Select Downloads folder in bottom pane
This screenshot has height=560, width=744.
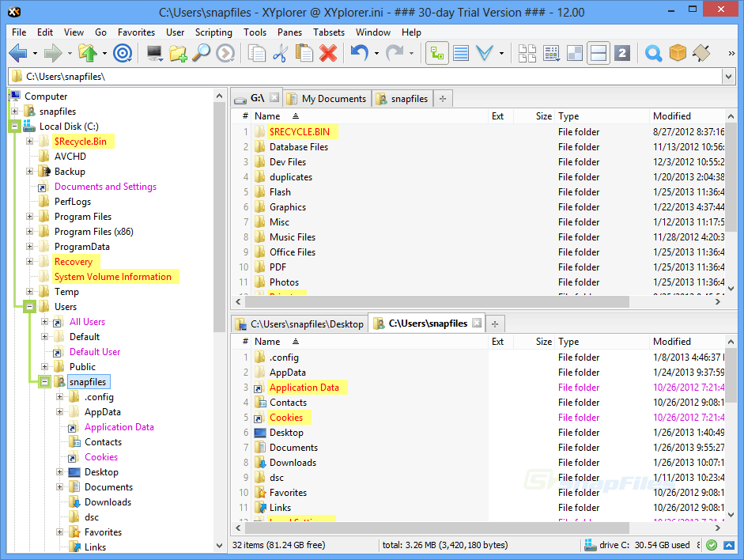[293, 463]
